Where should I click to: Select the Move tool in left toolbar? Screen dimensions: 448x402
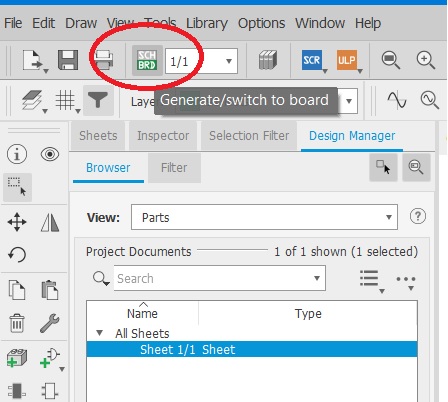[17, 222]
